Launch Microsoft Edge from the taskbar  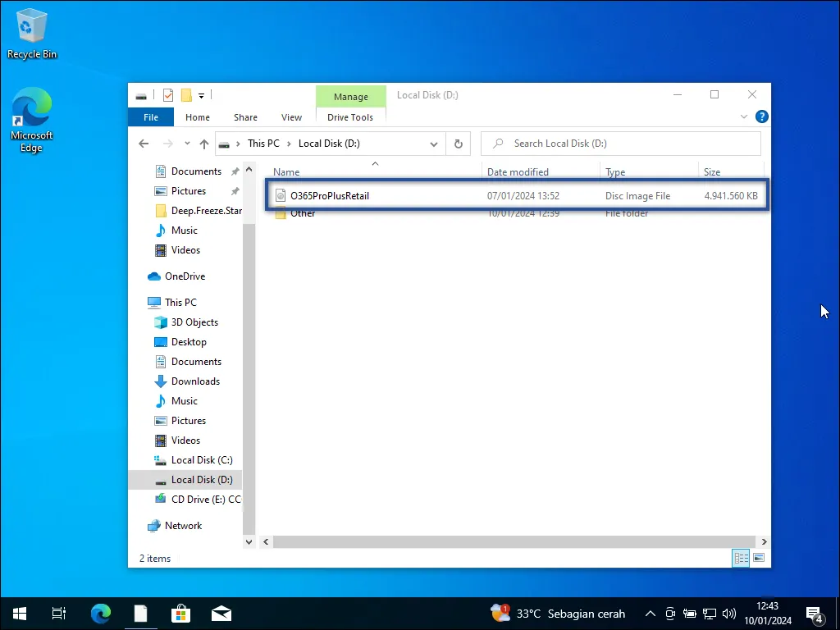[100, 613]
